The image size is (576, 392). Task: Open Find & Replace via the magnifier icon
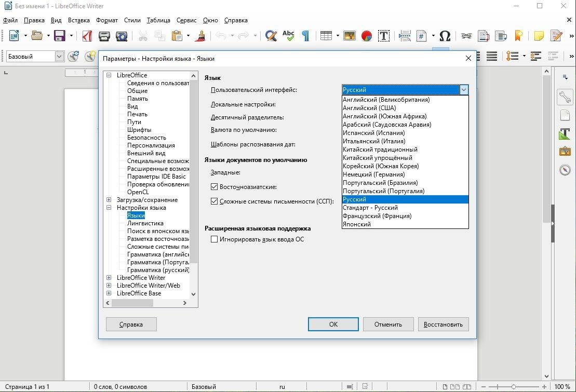pyautogui.click(x=271, y=36)
